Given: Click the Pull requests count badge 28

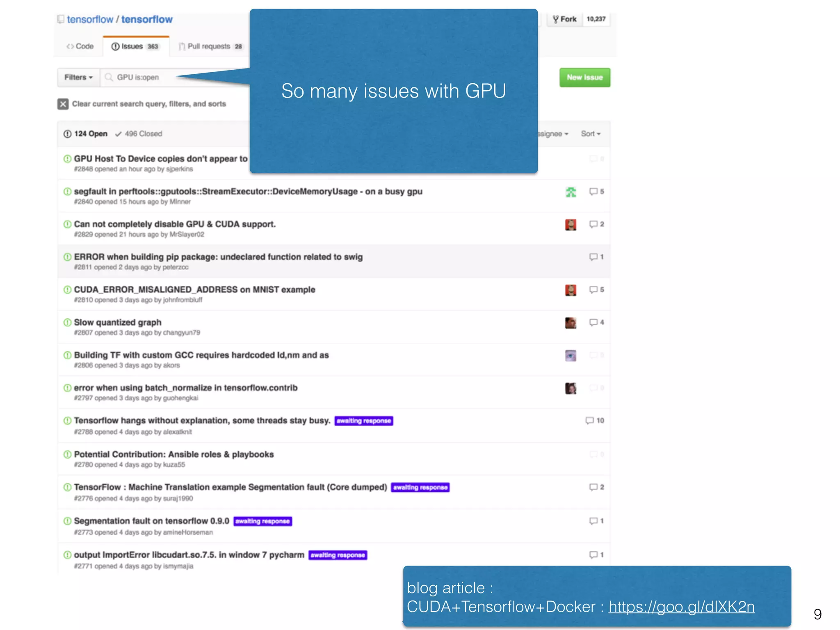Looking at the screenshot, I should (238, 47).
